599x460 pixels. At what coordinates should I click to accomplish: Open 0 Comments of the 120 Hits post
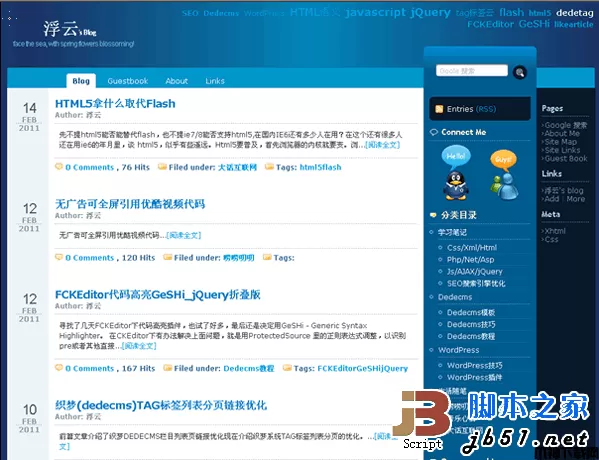[x=89, y=258]
